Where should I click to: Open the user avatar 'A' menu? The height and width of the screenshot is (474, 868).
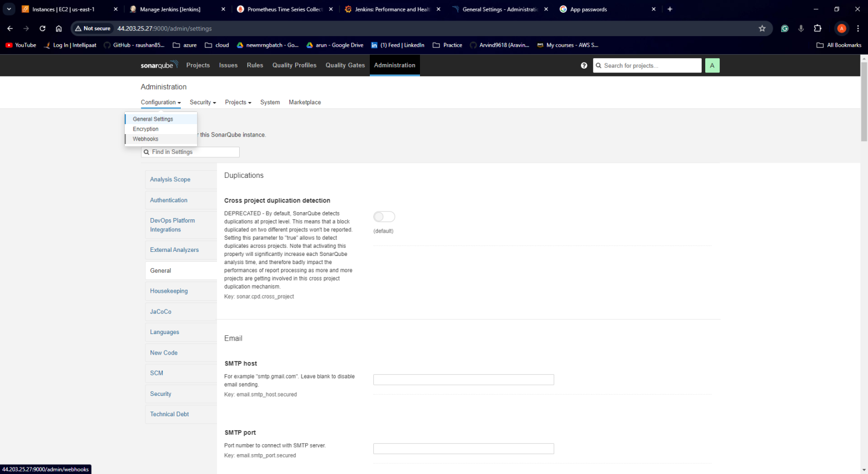(x=712, y=65)
